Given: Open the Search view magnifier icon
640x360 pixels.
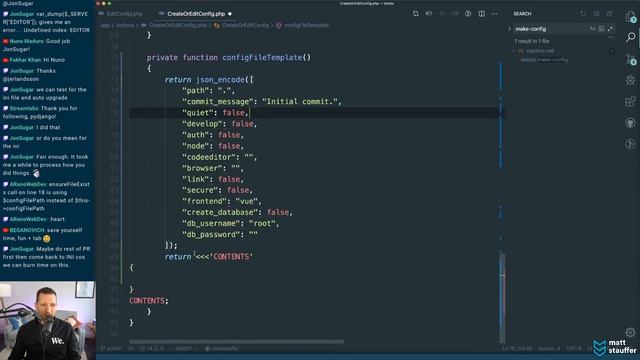Looking at the screenshot, I should tap(631, 38).
